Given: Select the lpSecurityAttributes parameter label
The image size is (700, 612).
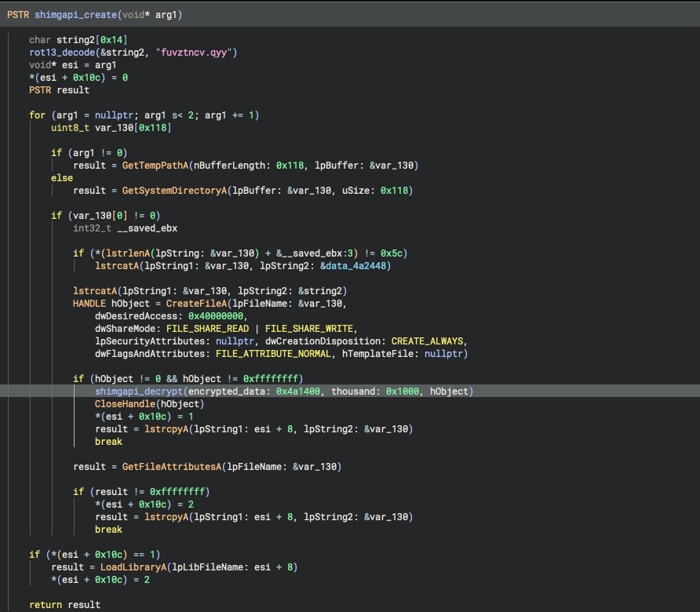Looking at the screenshot, I should coord(150,341).
